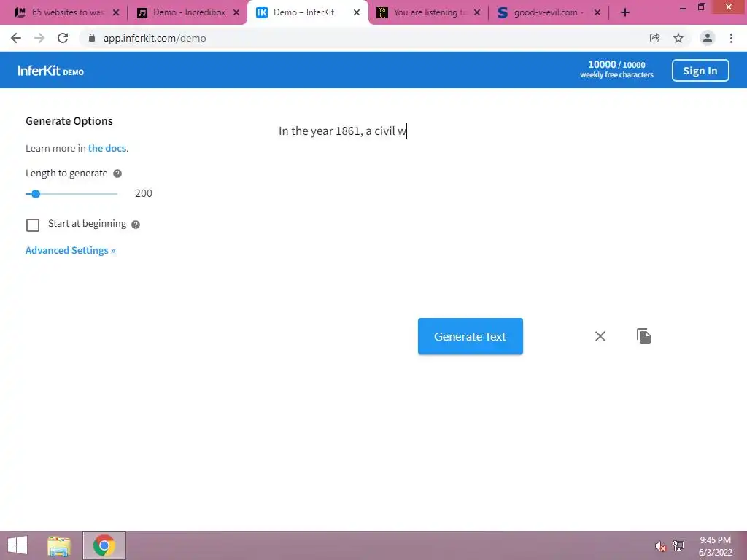Click the '10000 / 10000 weekly free characters' text

tap(616, 69)
